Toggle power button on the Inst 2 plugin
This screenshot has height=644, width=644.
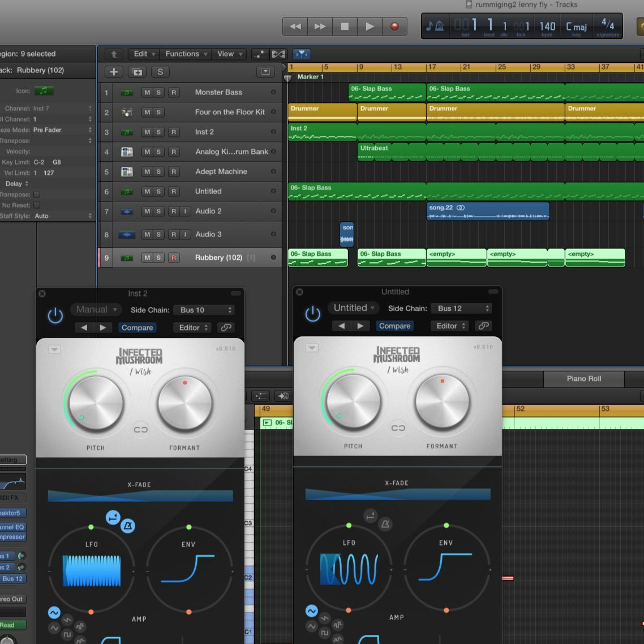pos(55,315)
